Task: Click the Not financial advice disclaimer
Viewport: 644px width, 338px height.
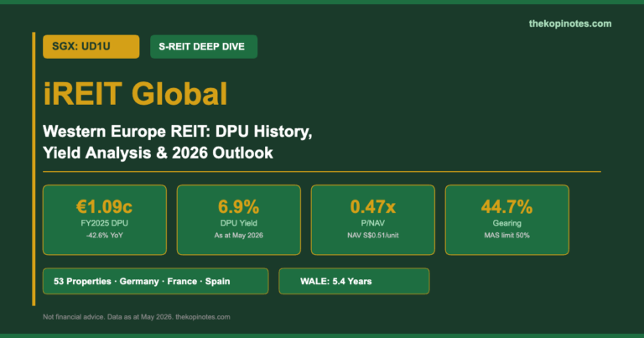Action: pyautogui.click(x=137, y=317)
